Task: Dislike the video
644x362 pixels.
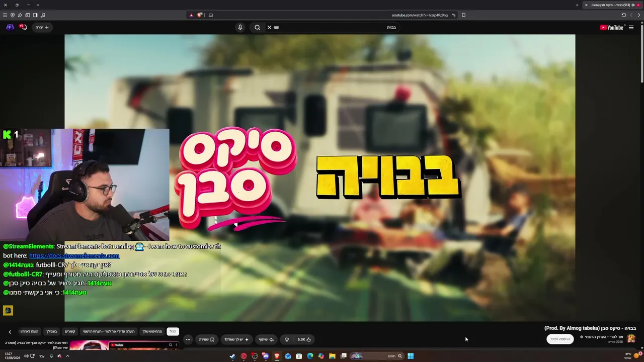Action: [x=287, y=339]
